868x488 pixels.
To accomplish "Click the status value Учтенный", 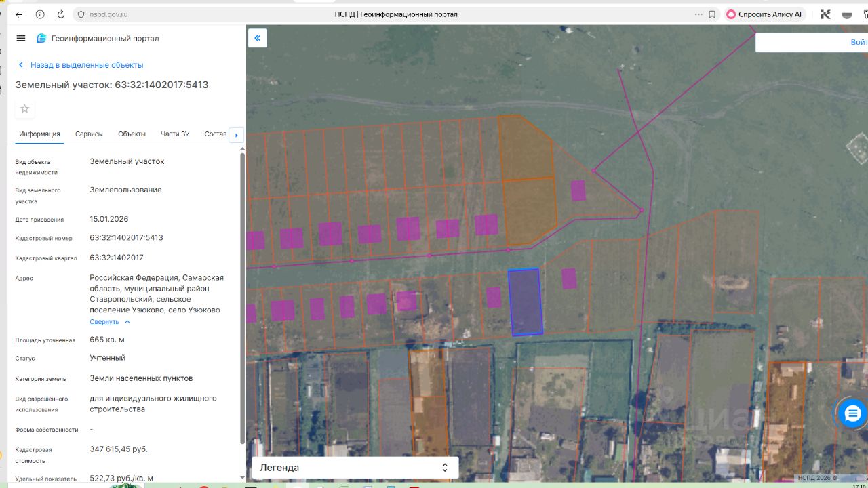I will pyautogui.click(x=108, y=358).
